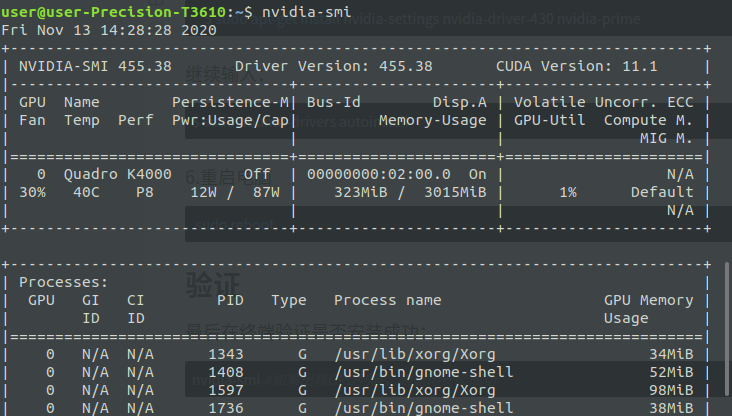This screenshot has width=732, height=416.
Task: Click the CUDA Version: 11.1 text
Action: [577, 66]
